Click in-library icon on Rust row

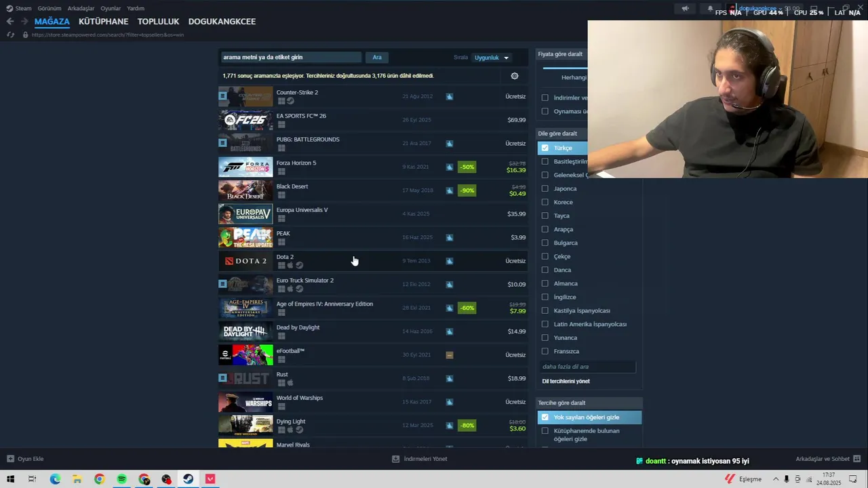pos(222,378)
